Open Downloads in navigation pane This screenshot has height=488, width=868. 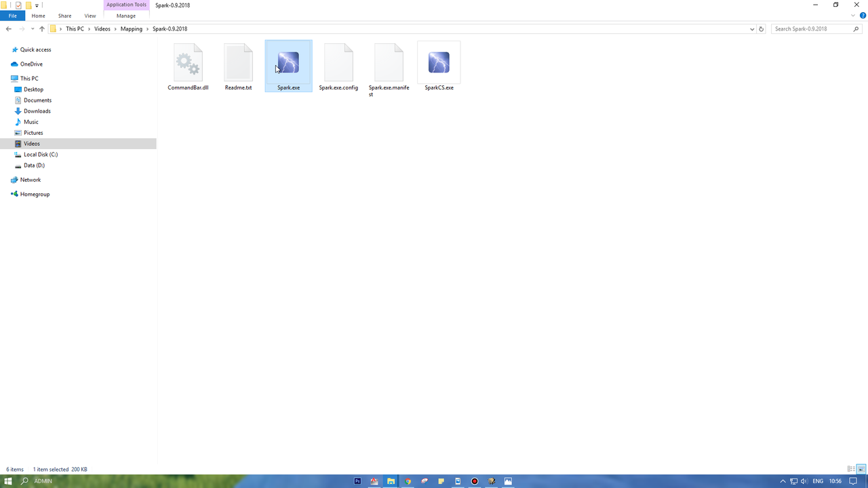coord(37,110)
